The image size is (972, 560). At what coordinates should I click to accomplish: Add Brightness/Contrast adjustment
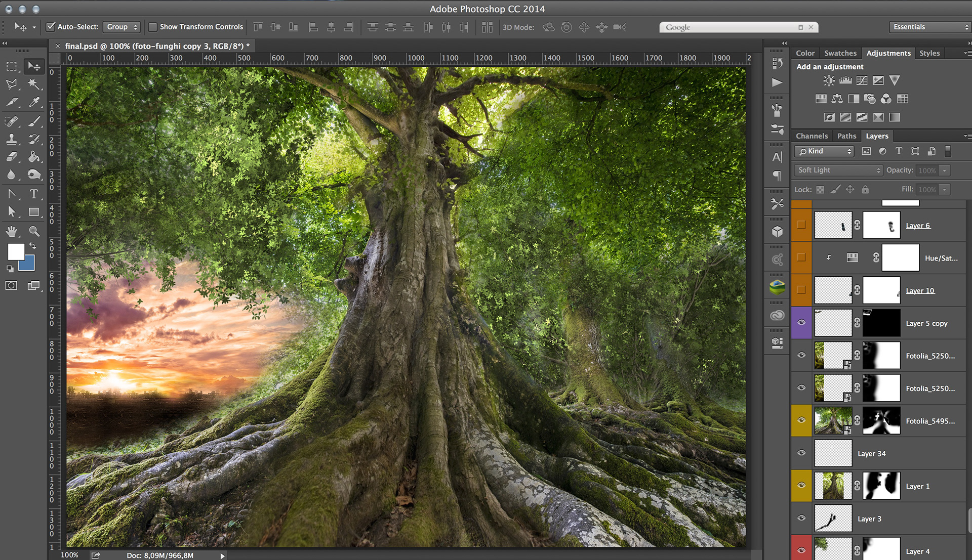829,80
